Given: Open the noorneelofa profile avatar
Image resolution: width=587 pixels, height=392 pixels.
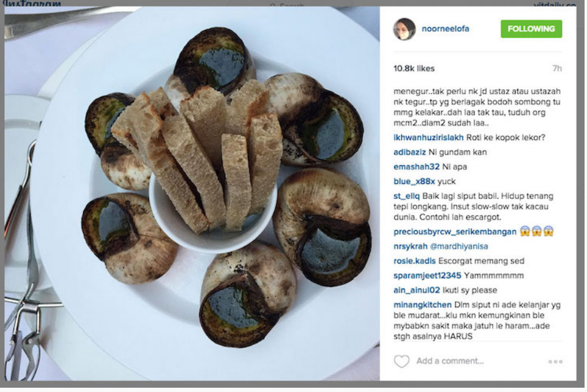Looking at the screenshot, I should pyautogui.click(x=405, y=29).
